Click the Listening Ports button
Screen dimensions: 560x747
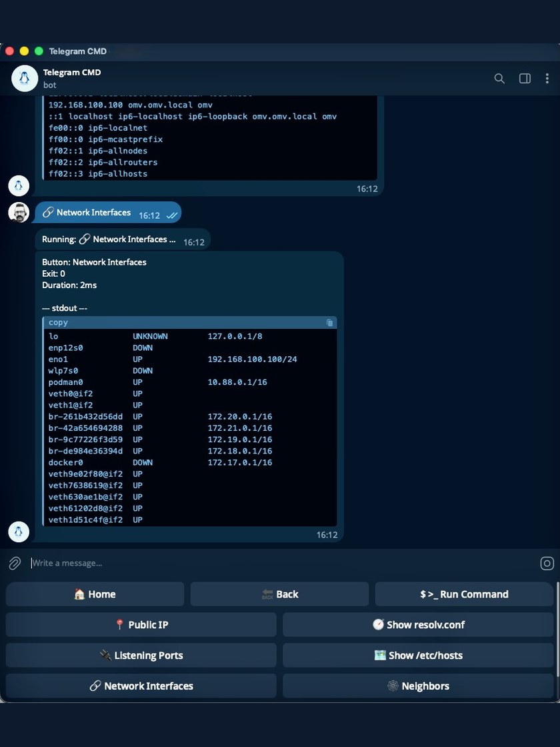tap(141, 655)
